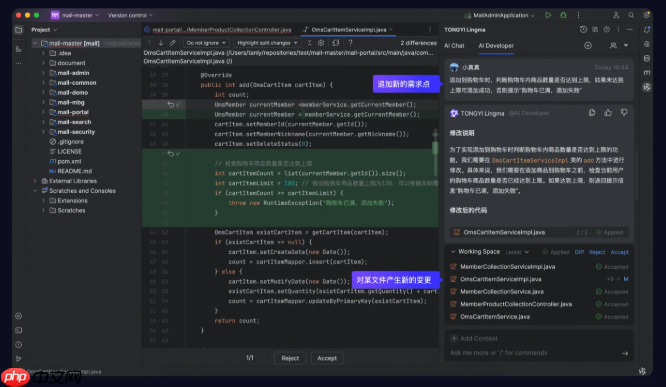Click Reject button below the diff

290,358
